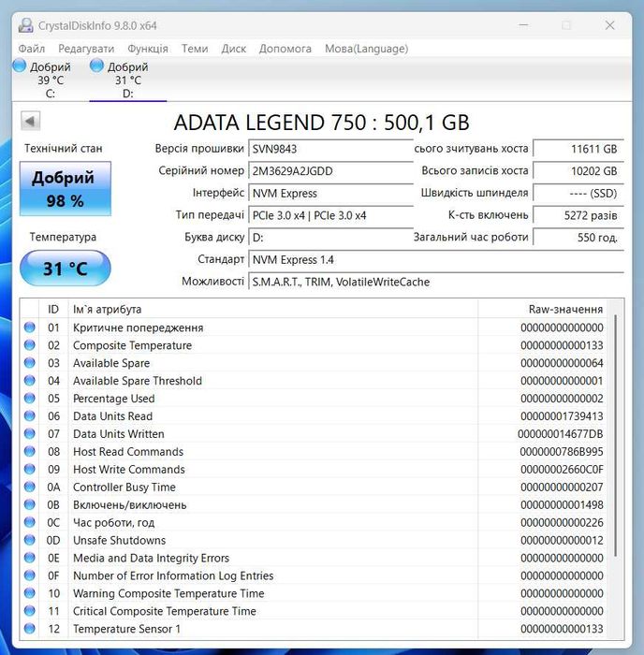Click the ID column header
This screenshot has height=655, width=644.
53,309
